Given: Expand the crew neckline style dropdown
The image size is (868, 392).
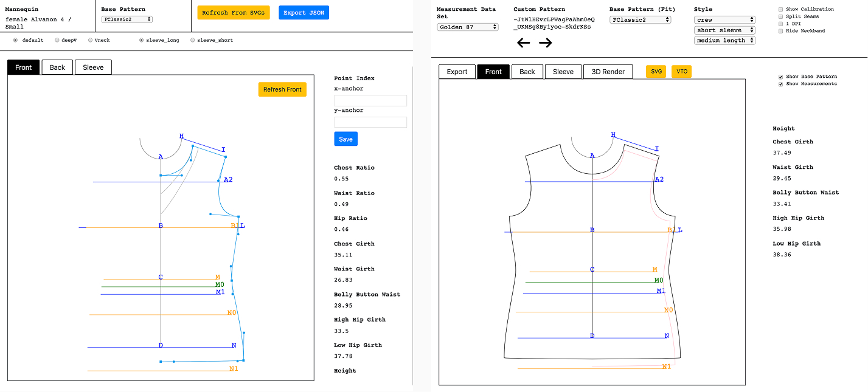Looking at the screenshot, I should pyautogui.click(x=724, y=20).
